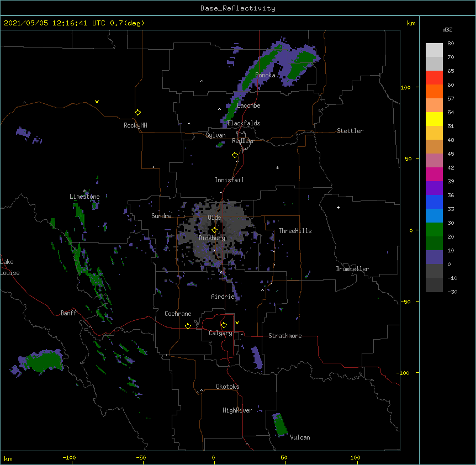Click the Ponoka city label
Screen dimensions: 476x465
tap(265, 75)
